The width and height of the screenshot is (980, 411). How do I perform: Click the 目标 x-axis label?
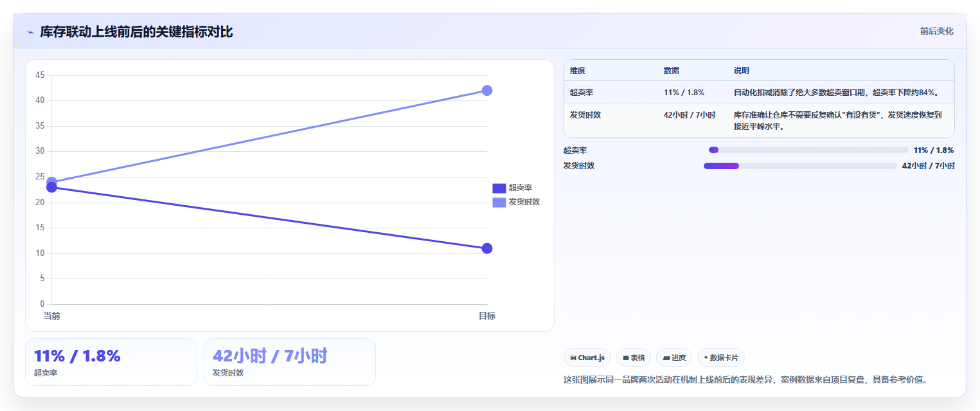pos(487,316)
